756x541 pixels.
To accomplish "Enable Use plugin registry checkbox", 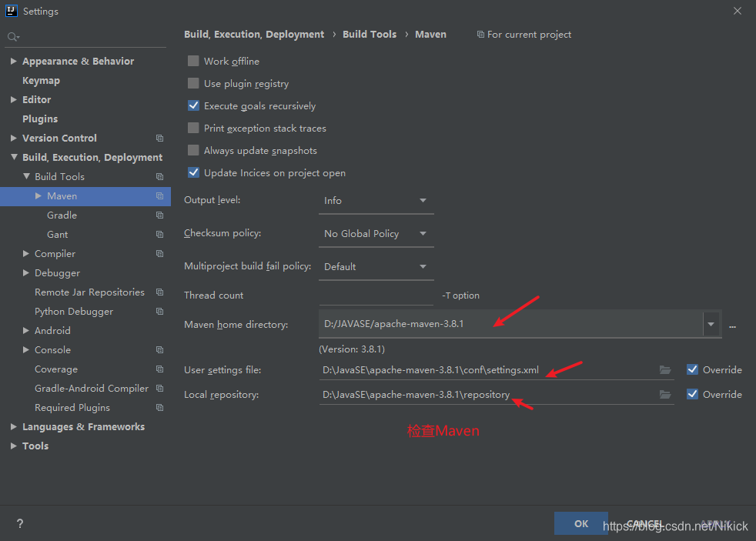I will pos(193,83).
